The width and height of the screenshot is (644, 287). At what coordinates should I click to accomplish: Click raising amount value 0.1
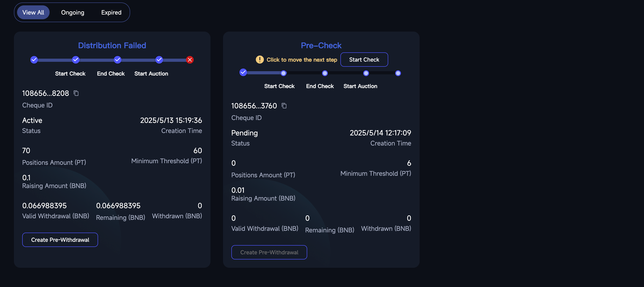27,177
